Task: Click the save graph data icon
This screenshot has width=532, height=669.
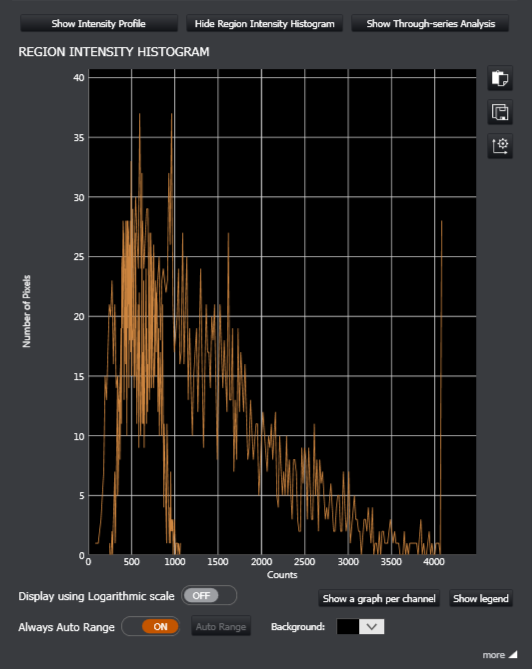Action: click(x=500, y=112)
